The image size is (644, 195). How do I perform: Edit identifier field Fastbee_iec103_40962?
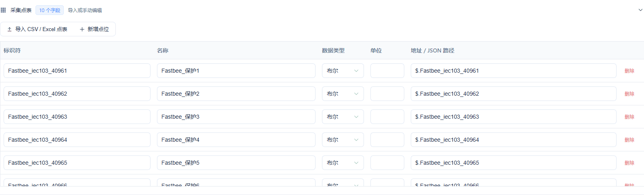[77, 94]
